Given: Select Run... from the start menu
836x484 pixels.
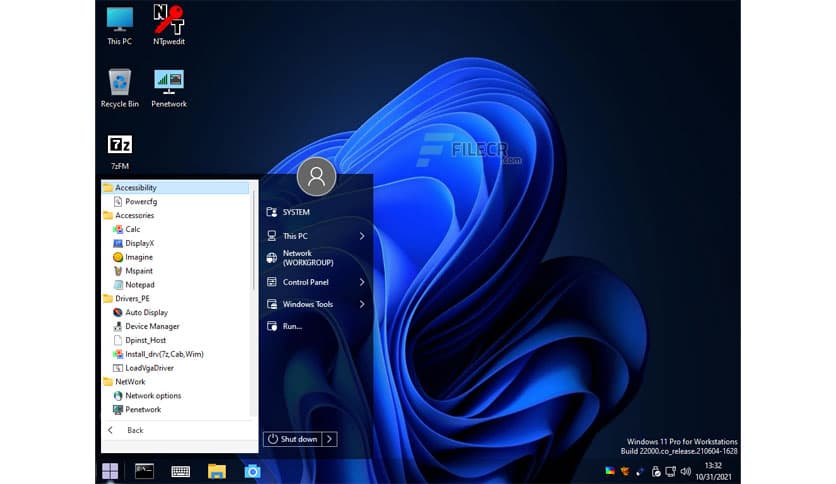Looking at the screenshot, I should point(292,326).
